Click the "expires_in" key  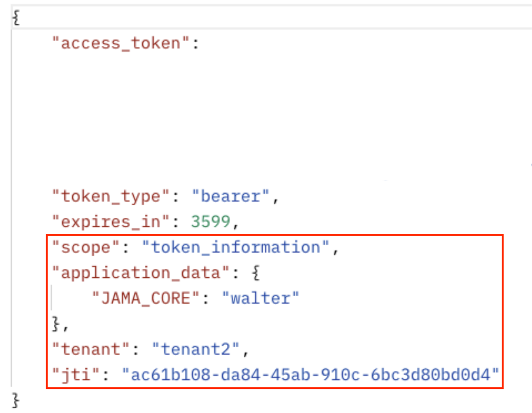point(111,222)
